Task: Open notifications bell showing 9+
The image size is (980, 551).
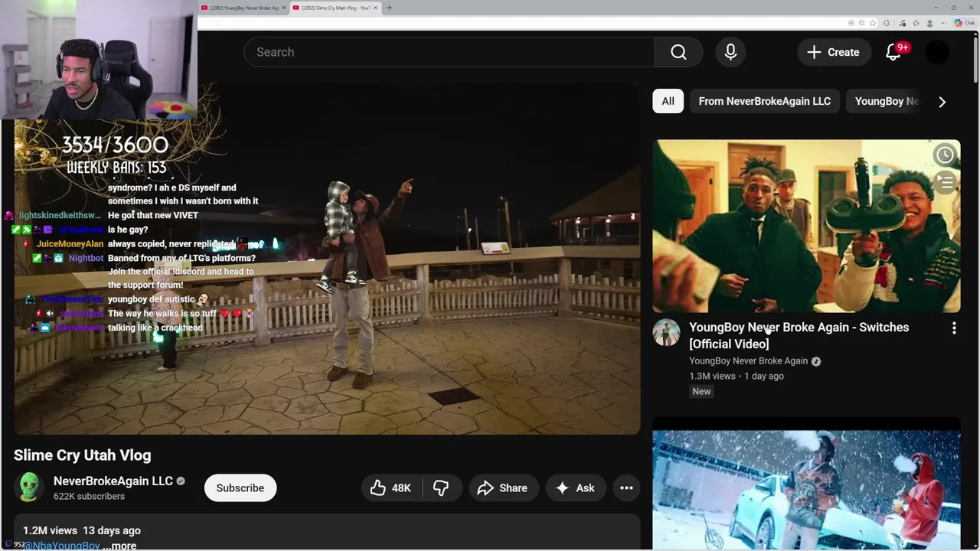Action: [893, 52]
